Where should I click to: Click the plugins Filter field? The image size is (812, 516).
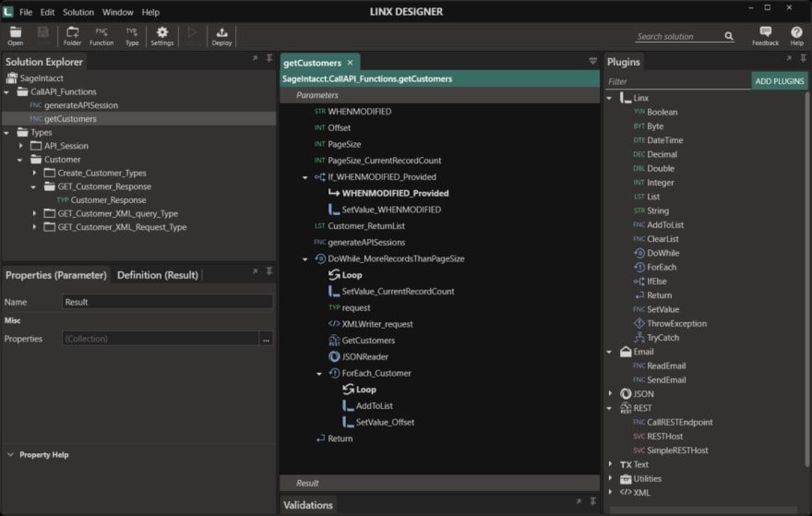pos(678,81)
